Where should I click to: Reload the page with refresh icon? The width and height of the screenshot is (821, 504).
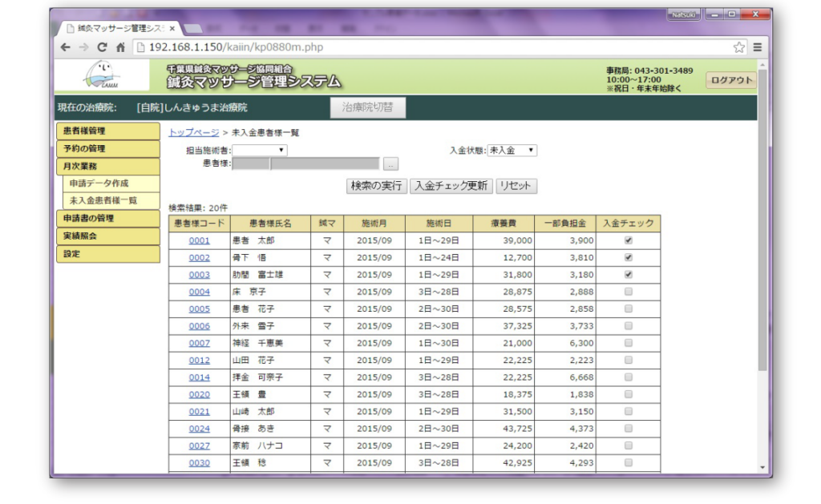(x=102, y=47)
